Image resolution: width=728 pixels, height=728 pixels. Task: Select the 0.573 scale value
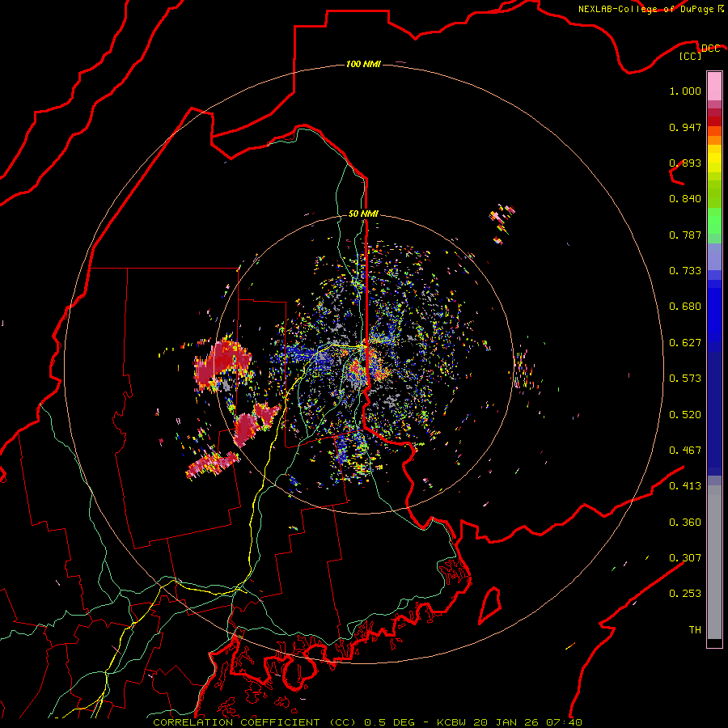[x=685, y=379]
